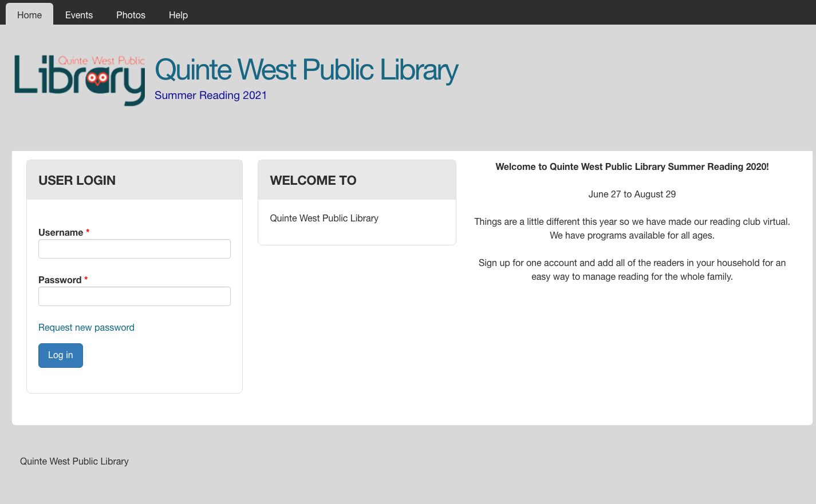Click the Log in button
816x504 pixels.
point(61,355)
